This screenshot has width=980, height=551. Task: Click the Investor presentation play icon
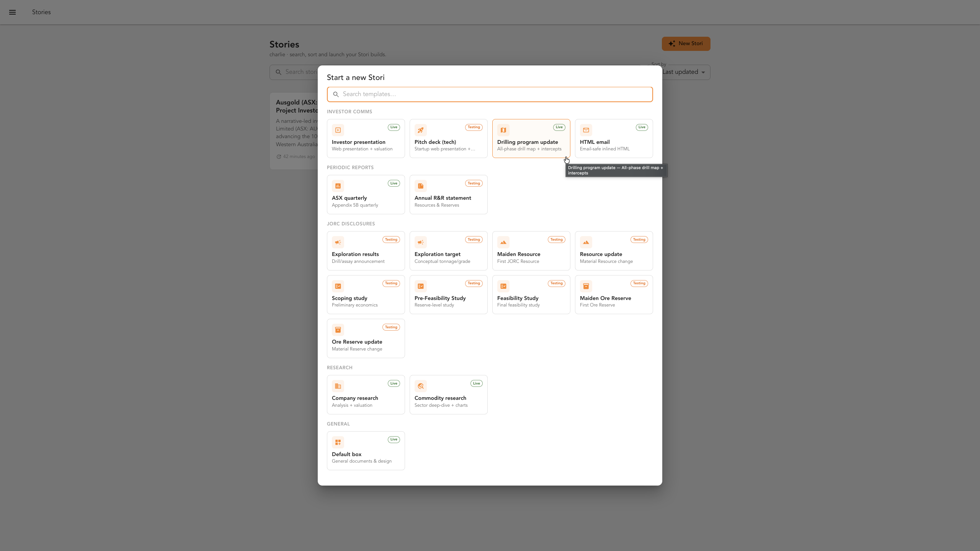pyautogui.click(x=338, y=130)
